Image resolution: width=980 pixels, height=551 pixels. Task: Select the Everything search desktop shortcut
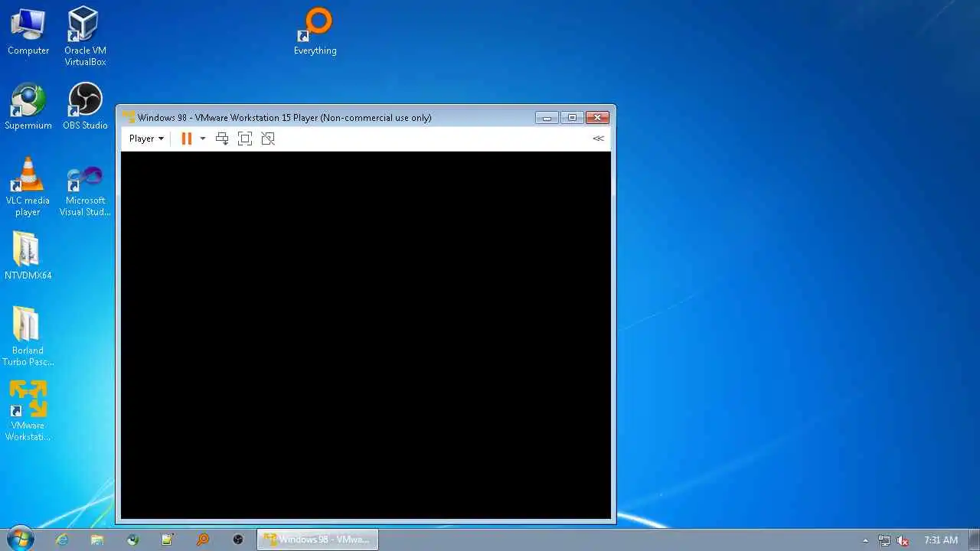315,32
